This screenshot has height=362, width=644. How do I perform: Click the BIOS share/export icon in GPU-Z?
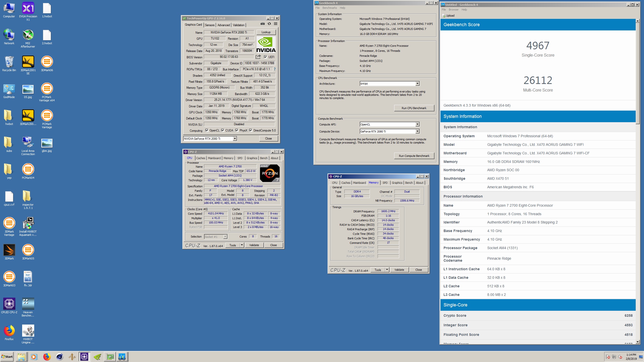coord(258,57)
